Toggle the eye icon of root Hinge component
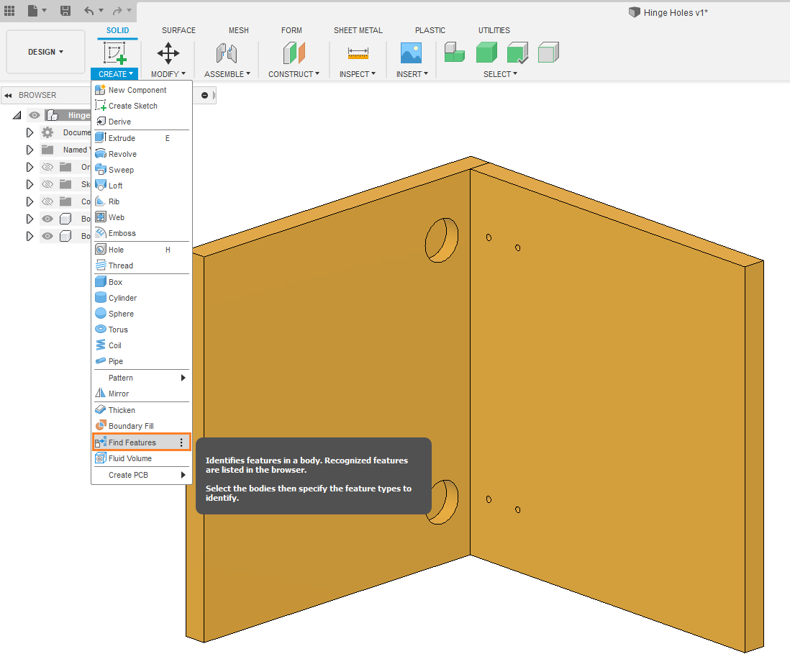This screenshot has height=672, width=790. point(34,115)
